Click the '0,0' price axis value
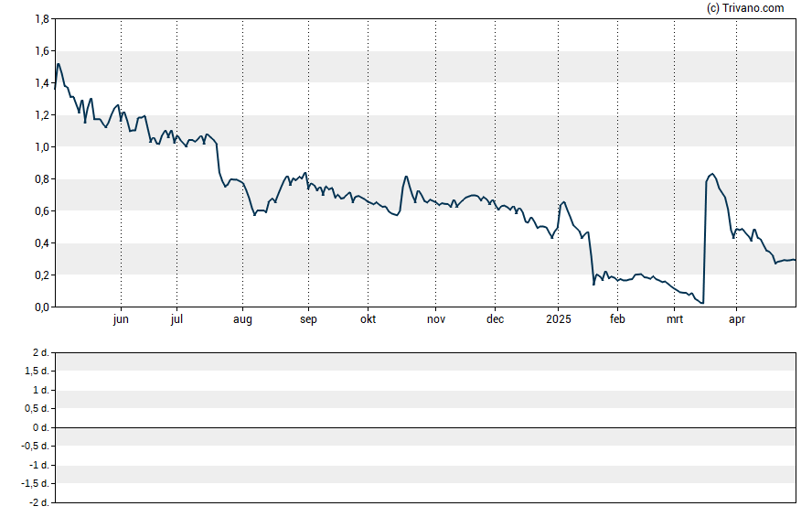This screenshot has height=517, width=812. tap(42, 307)
